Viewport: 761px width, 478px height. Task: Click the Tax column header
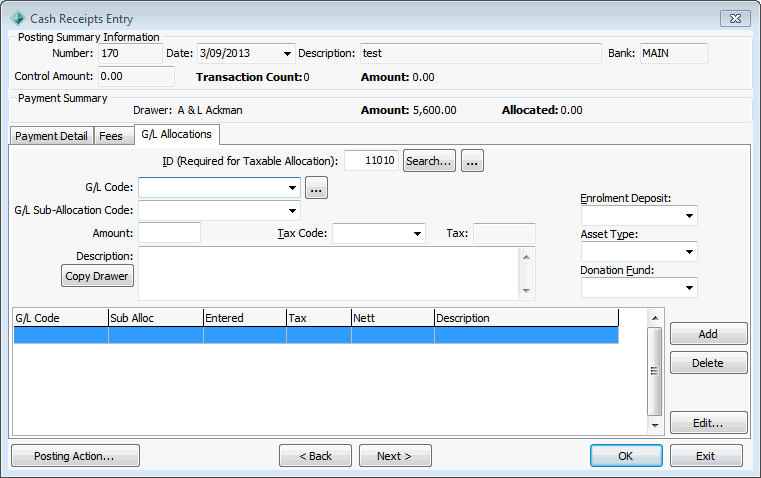pyautogui.click(x=319, y=318)
